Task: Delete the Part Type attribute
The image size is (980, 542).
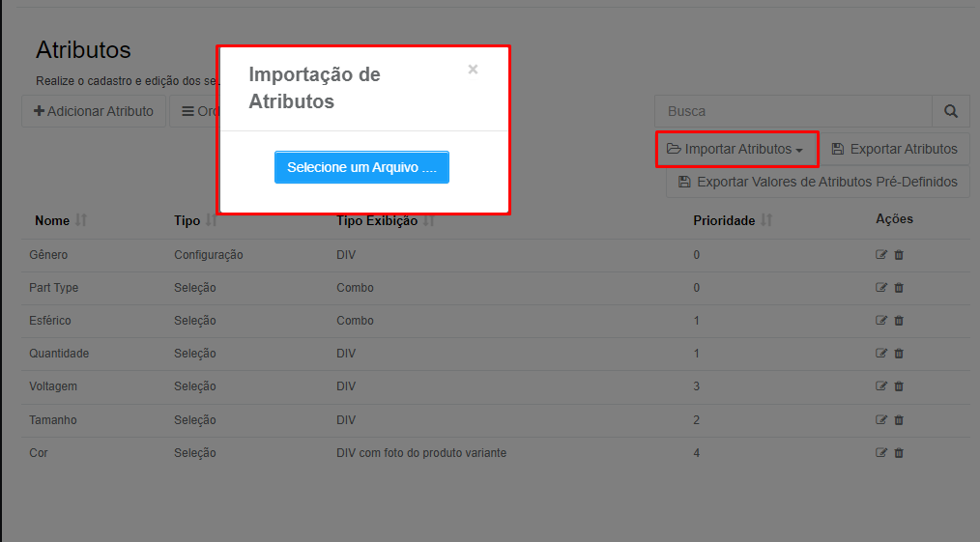Action: (899, 288)
